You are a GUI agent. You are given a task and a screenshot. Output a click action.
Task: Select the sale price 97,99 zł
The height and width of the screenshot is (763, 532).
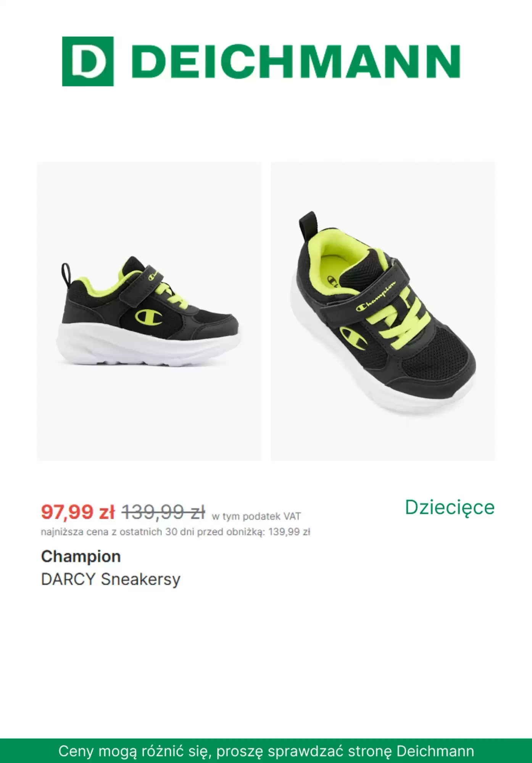click(x=78, y=512)
